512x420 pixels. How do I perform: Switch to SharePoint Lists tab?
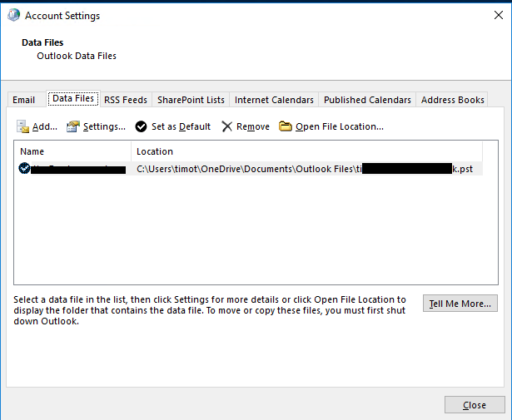click(x=191, y=100)
